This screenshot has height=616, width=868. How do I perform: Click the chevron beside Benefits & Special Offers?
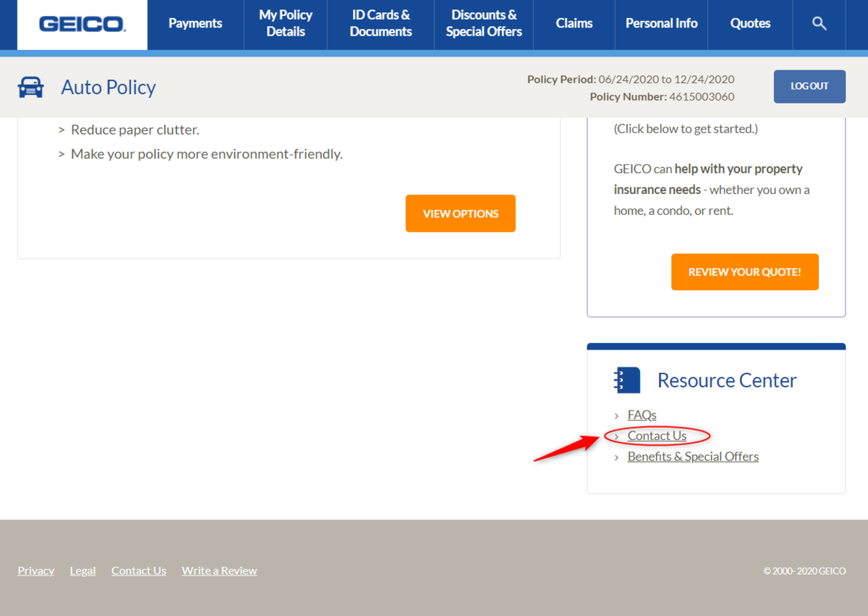pos(616,457)
